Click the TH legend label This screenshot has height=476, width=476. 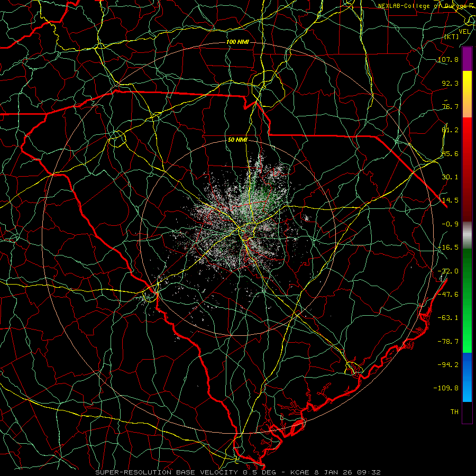[454, 412]
